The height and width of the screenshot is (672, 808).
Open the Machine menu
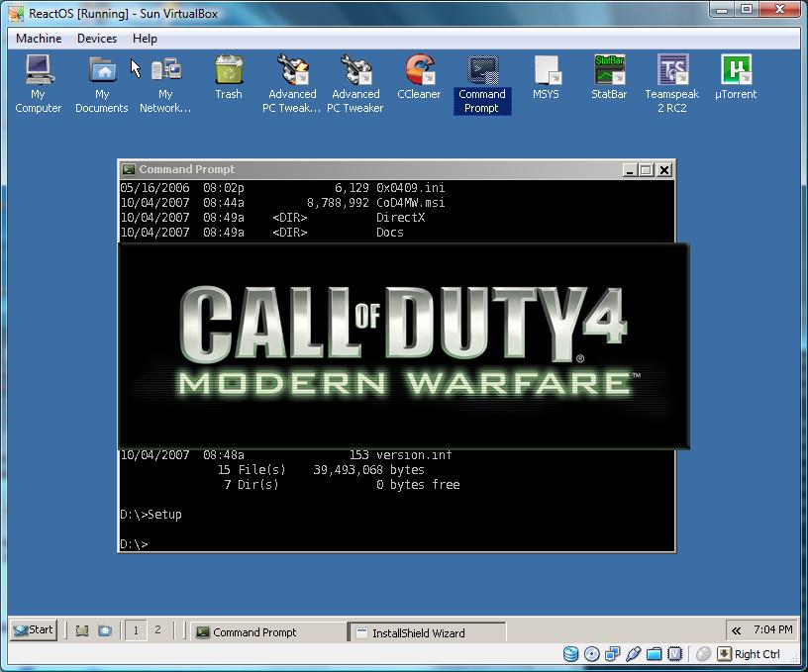39,39
